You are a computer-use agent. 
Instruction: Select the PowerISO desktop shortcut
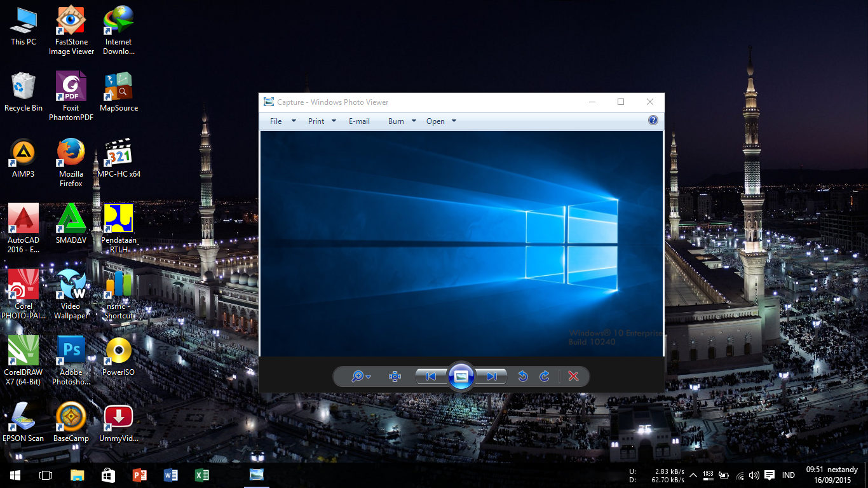click(x=119, y=357)
